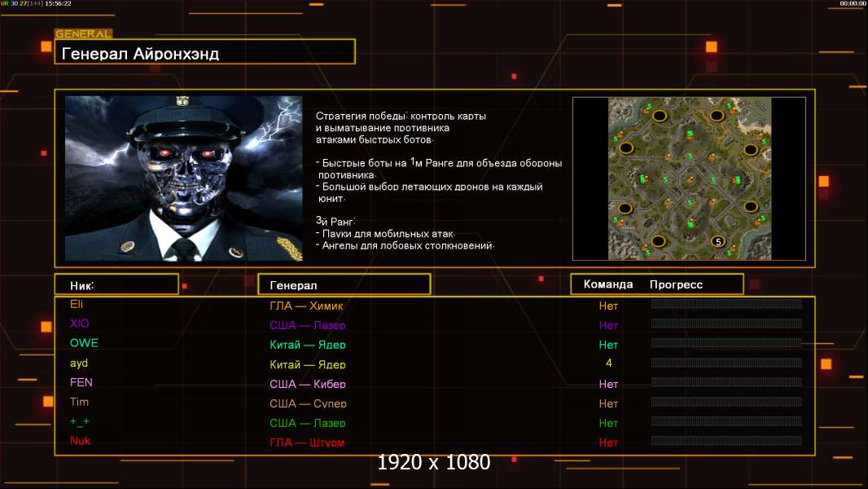The image size is (868, 489).
Task: Select the General Ironhand cyborg portrait
Action: coord(183,178)
